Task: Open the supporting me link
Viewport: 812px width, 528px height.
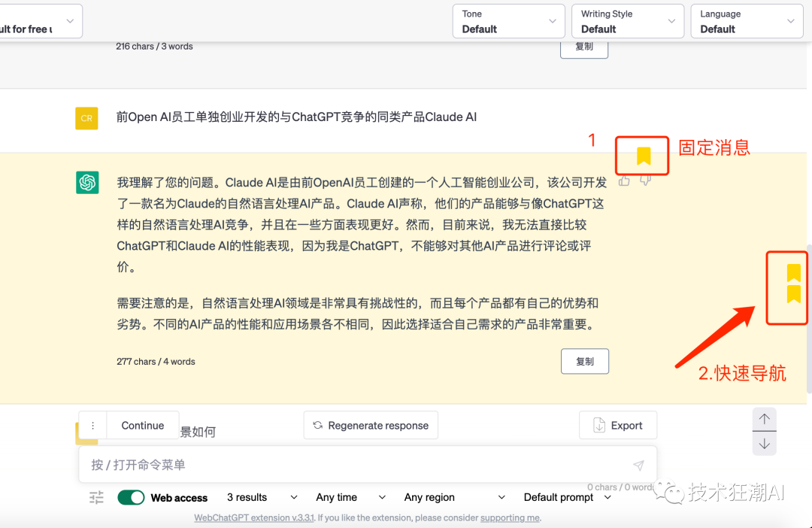Action: [x=510, y=517]
